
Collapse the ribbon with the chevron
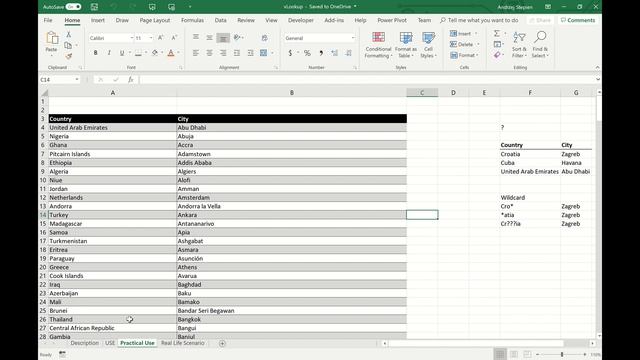tap(597, 67)
